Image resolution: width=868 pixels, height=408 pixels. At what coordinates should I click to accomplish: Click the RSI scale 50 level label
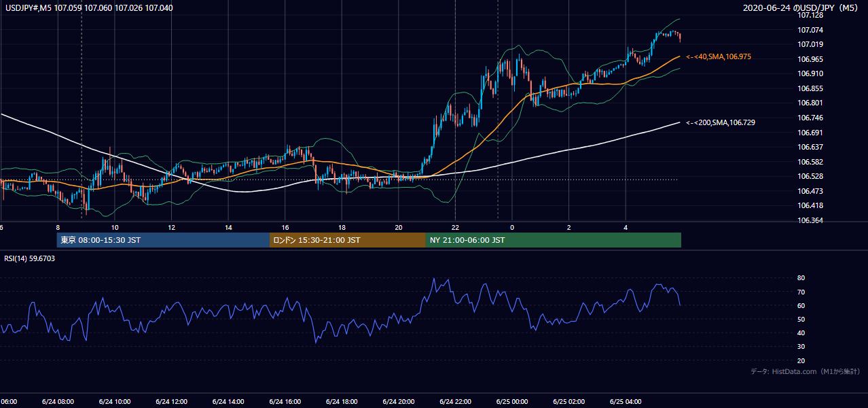801,319
